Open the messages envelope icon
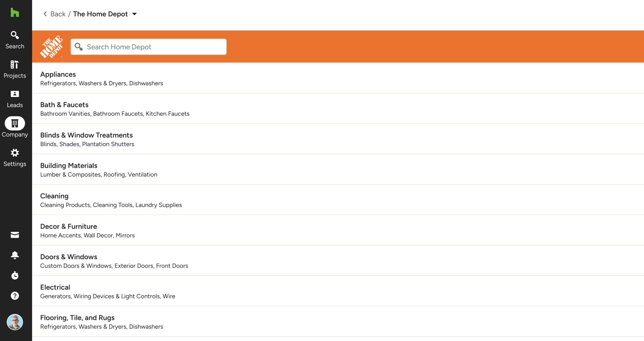 pyautogui.click(x=15, y=235)
